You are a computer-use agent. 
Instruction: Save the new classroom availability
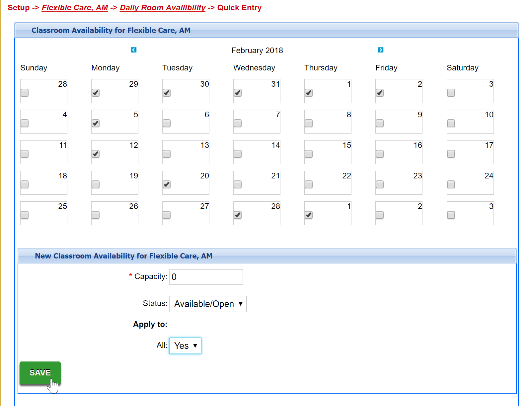tap(40, 373)
